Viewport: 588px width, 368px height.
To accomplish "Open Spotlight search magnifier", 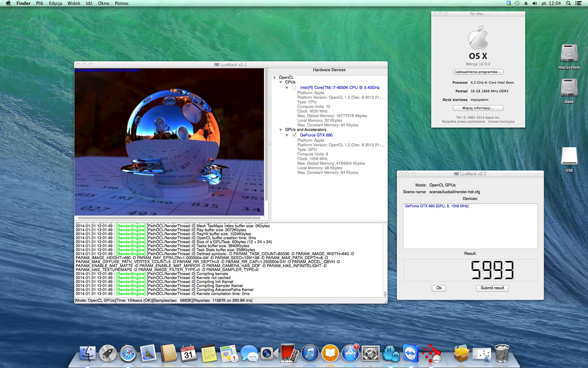I will point(568,3).
